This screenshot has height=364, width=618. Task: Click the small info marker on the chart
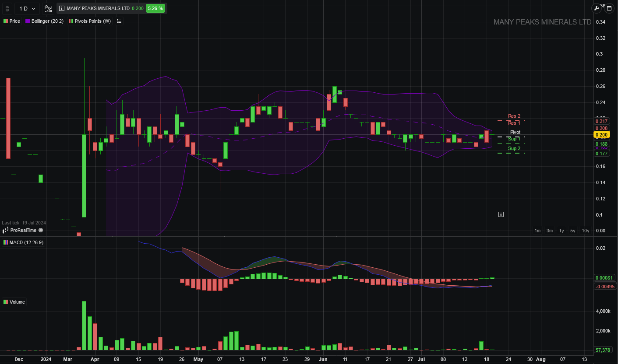(501, 214)
